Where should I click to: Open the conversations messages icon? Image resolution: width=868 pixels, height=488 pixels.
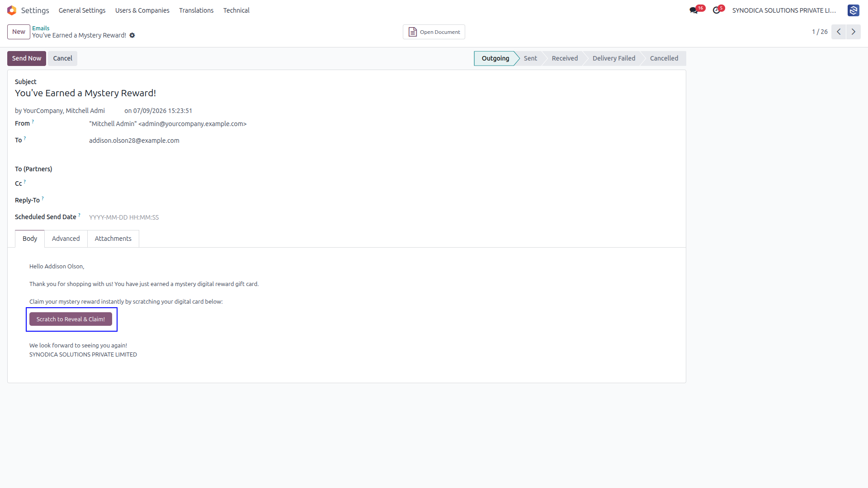point(693,10)
